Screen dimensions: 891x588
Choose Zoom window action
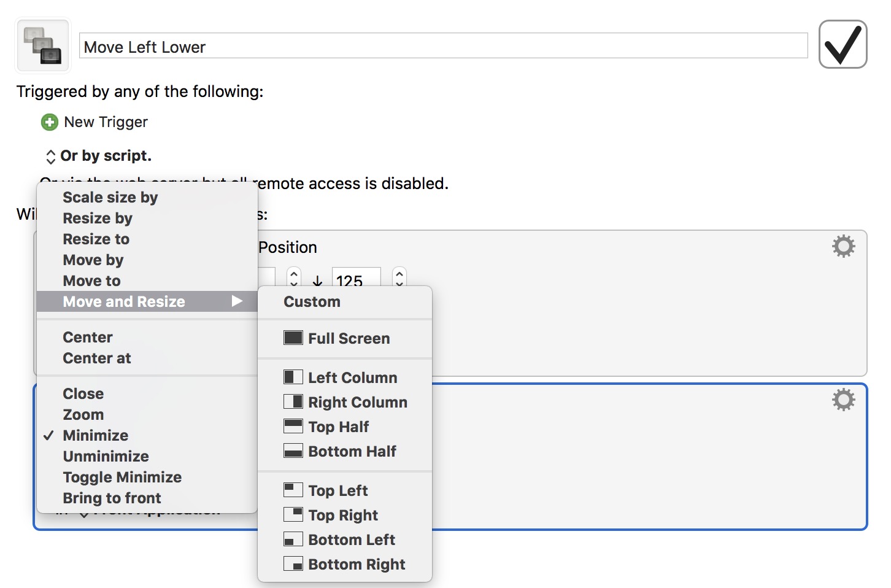tap(147, 414)
